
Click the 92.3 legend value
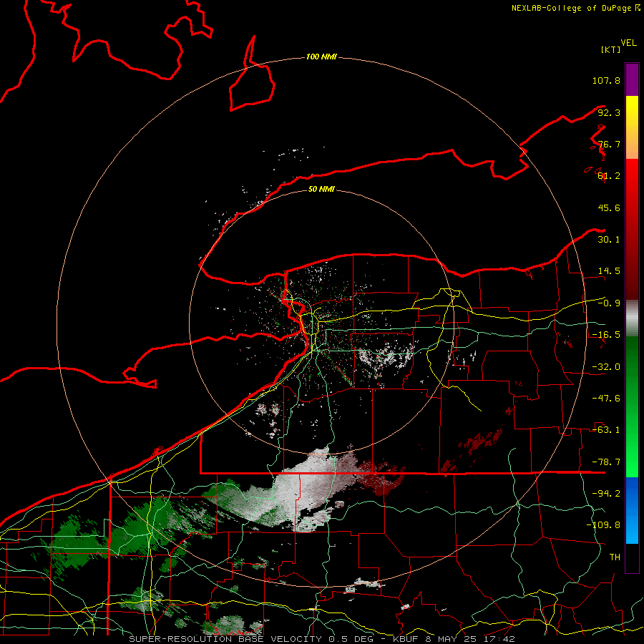point(609,112)
